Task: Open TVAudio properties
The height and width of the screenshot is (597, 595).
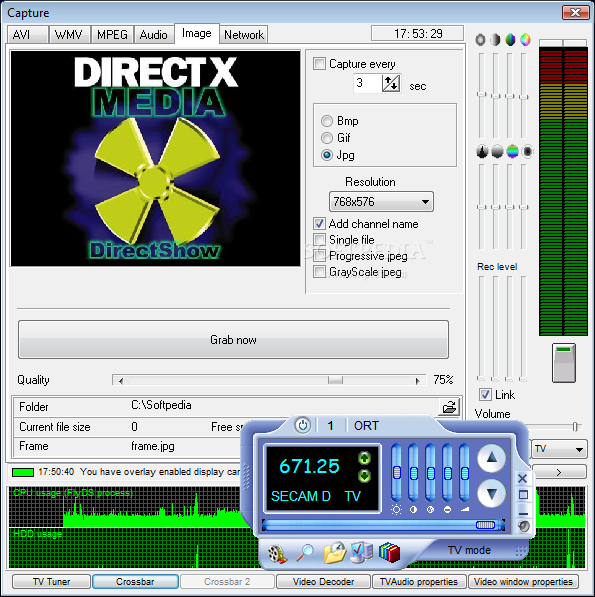Action: click(419, 581)
